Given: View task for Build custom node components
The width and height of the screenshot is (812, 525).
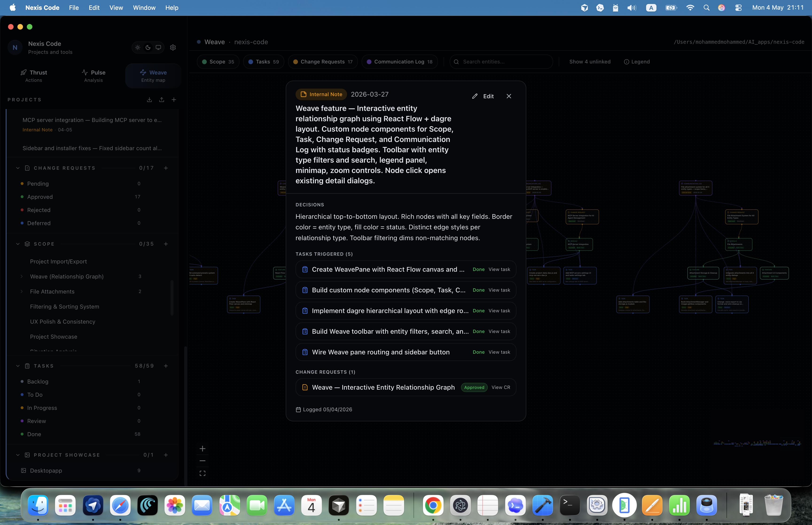Looking at the screenshot, I should tap(499, 290).
